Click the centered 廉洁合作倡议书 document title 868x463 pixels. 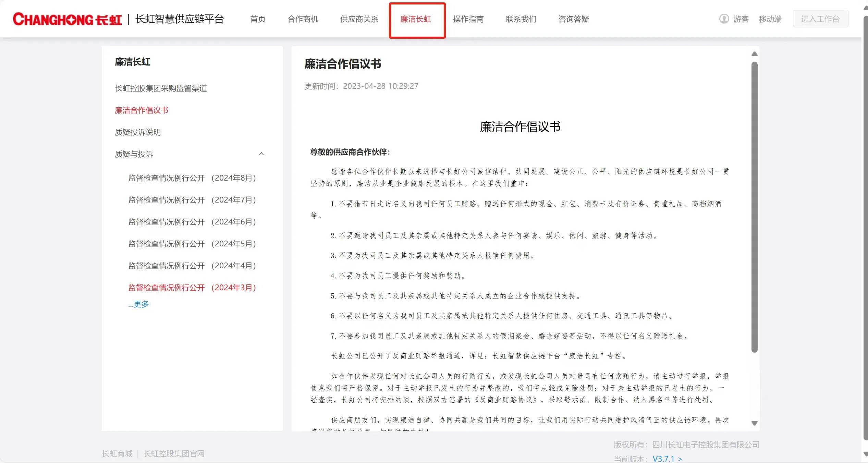tap(520, 127)
